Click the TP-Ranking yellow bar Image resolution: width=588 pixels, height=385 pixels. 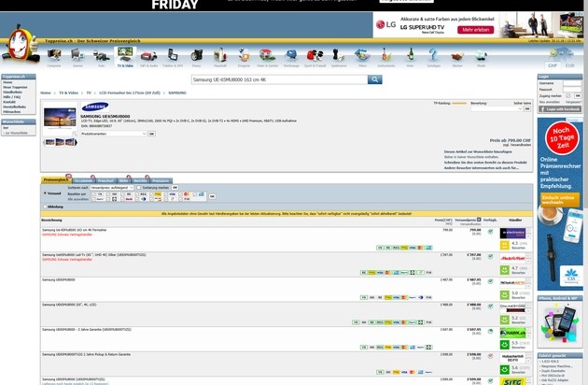(459, 103)
